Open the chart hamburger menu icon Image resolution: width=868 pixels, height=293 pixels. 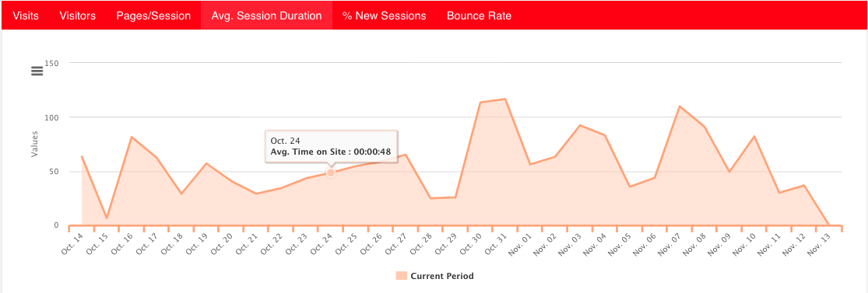point(37,71)
